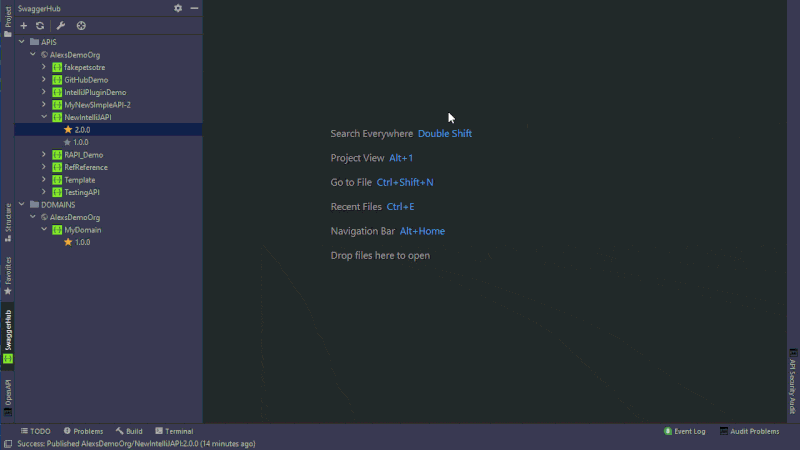This screenshot has height=450, width=800.
Task: Collapse AlexsDemoOrg under DOMAINS
Action: point(33,217)
